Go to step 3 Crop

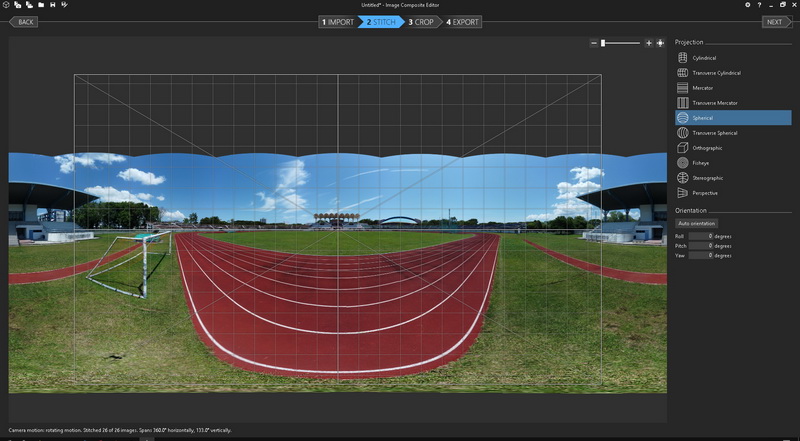pyautogui.click(x=422, y=22)
